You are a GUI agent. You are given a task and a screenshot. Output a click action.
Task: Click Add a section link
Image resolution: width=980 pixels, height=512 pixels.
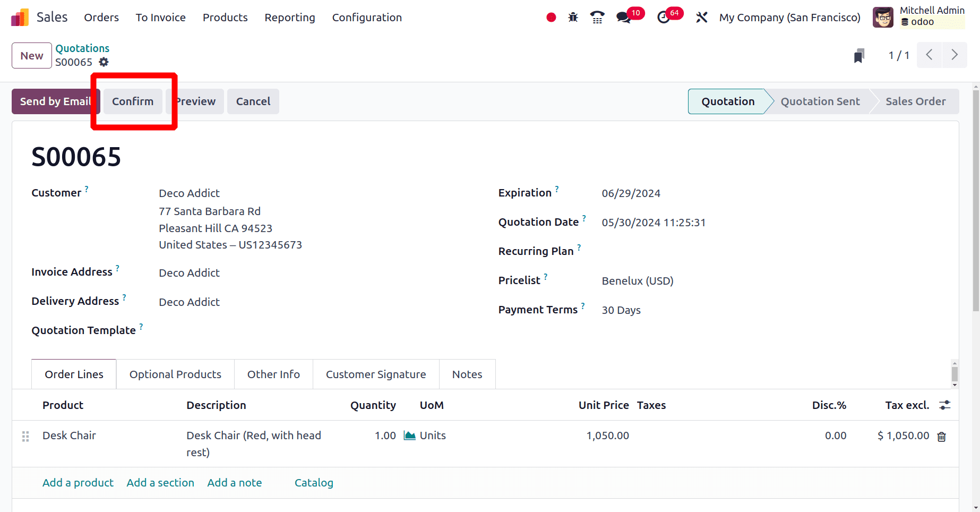click(160, 483)
